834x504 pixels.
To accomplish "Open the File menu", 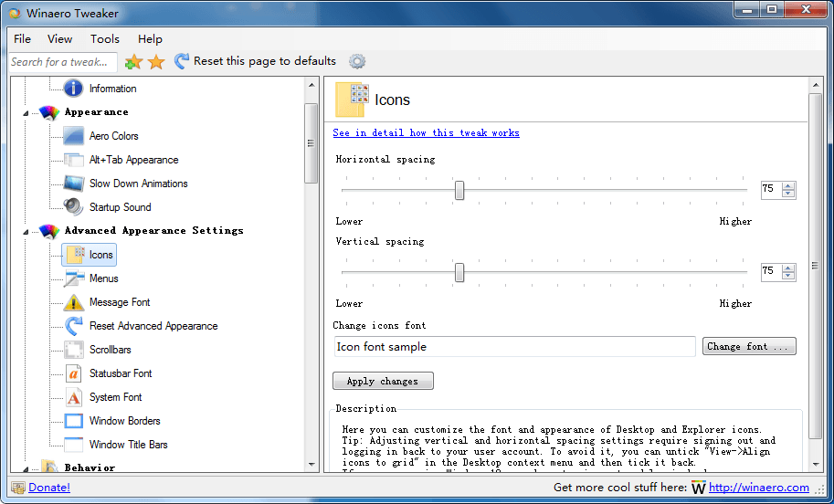I will 22,39.
